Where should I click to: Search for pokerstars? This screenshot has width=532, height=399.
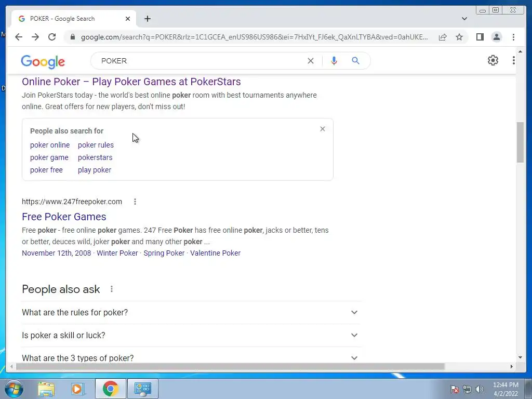click(x=95, y=157)
